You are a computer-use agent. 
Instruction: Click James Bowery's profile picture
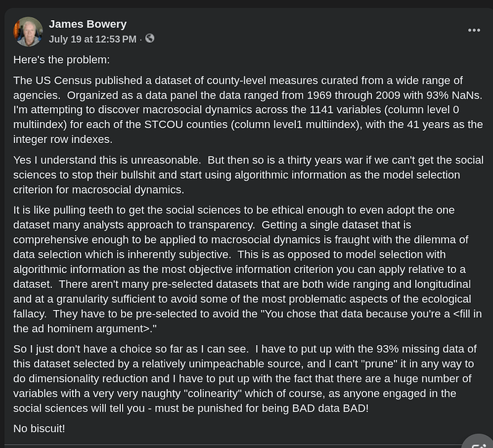point(29,31)
